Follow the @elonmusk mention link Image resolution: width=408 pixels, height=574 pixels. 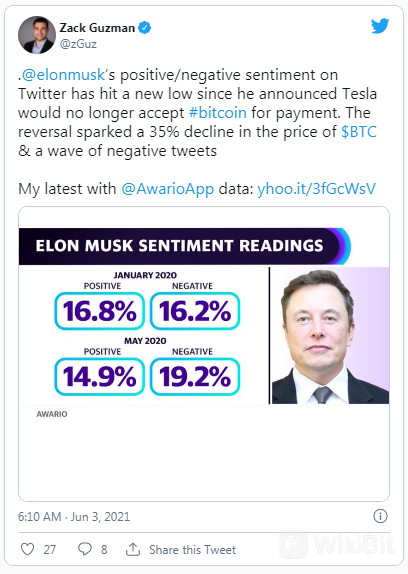pos(63,75)
